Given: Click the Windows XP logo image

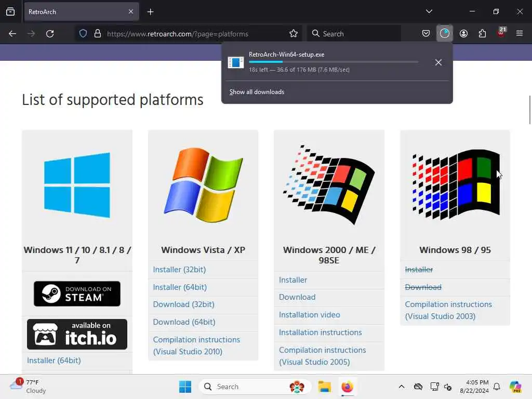Looking at the screenshot, I should click(x=203, y=185).
